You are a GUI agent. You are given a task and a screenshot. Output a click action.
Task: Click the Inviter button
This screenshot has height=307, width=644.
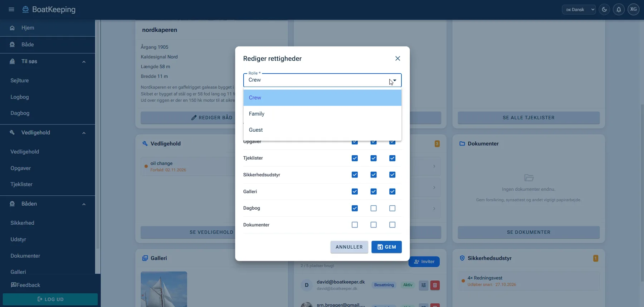[x=424, y=262]
